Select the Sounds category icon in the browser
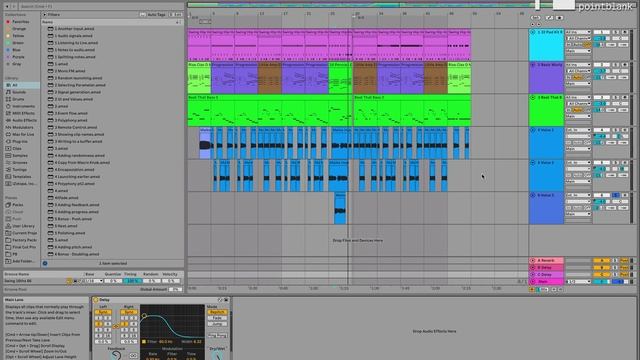640x360 pixels. pos(8,92)
